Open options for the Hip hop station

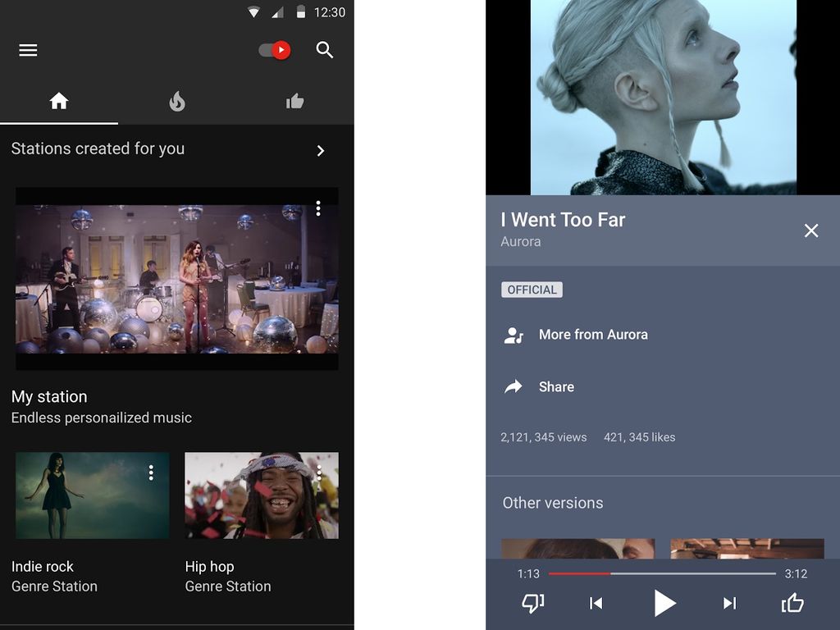coord(322,472)
